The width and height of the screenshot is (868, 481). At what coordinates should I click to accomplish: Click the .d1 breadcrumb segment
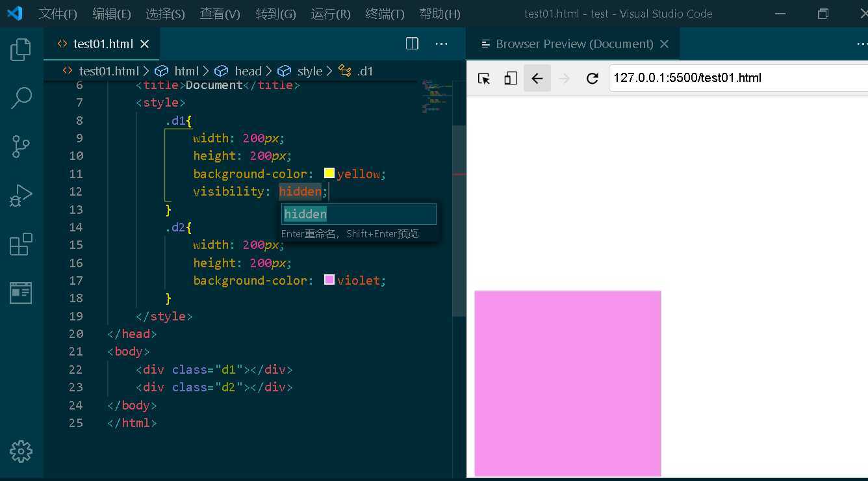[365, 71]
